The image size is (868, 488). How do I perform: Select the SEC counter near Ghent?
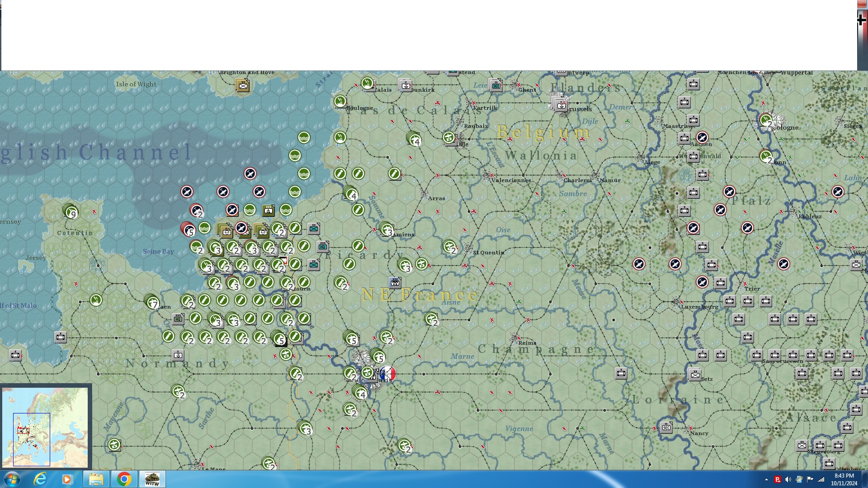(x=496, y=85)
